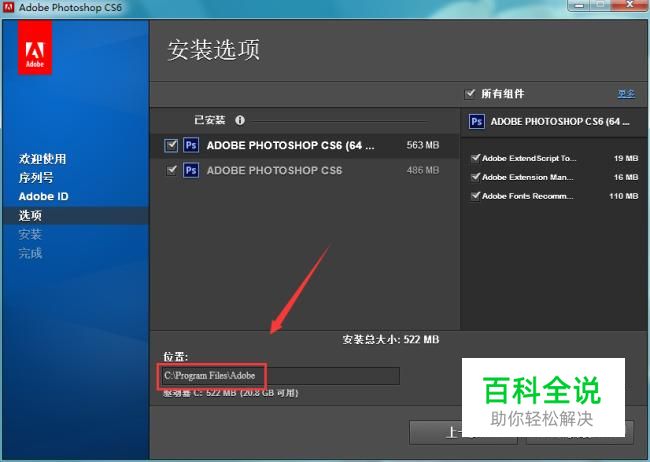
Task: Click the 486 MB size value
Action: (423, 170)
